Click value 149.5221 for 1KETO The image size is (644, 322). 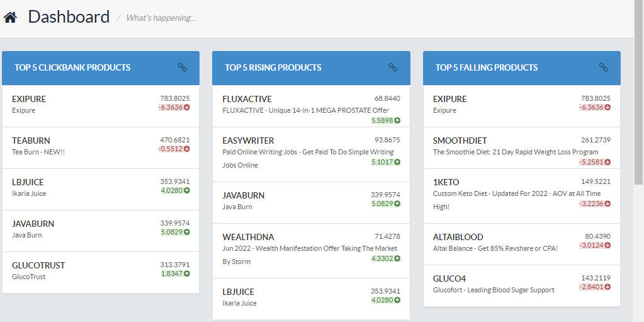click(x=596, y=181)
